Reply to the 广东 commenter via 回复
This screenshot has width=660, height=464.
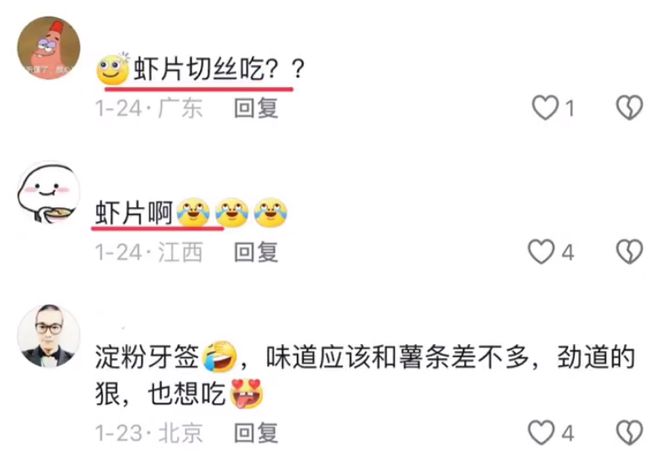(x=256, y=108)
